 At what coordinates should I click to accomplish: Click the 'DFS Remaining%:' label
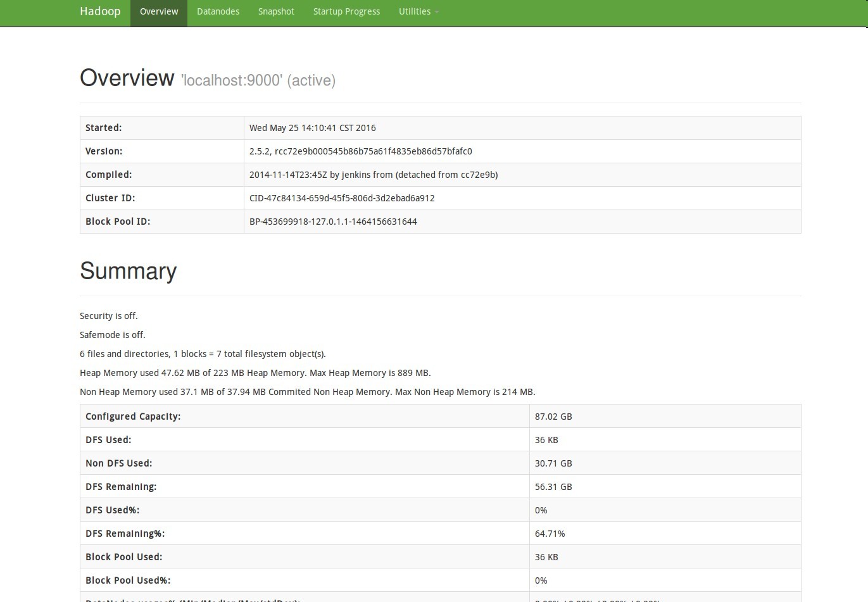coord(125,534)
